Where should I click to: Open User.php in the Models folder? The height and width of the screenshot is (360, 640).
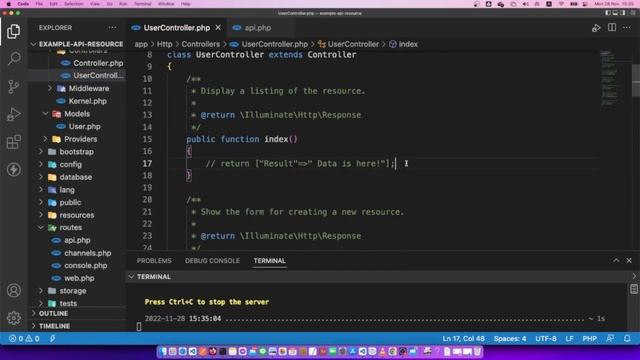pyautogui.click(x=84, y=127)
